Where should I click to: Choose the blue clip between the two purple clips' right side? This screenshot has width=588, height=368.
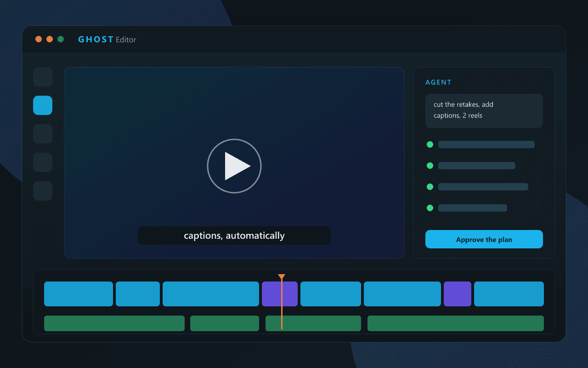point(402,294)
